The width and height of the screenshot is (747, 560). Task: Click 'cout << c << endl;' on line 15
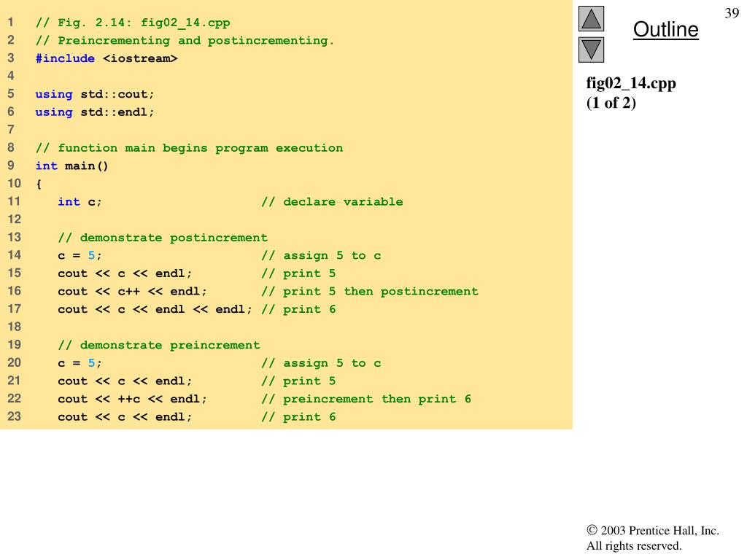point(125,274)
